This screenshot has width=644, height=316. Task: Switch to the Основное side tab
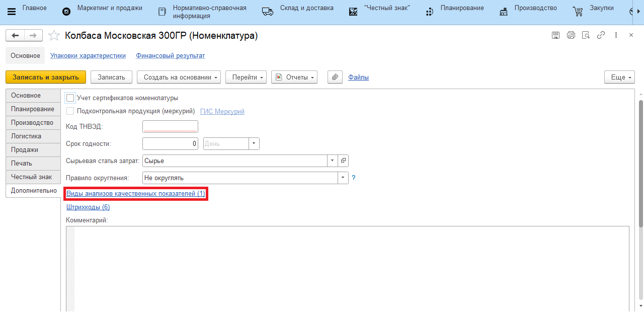[x=33, y=96]
